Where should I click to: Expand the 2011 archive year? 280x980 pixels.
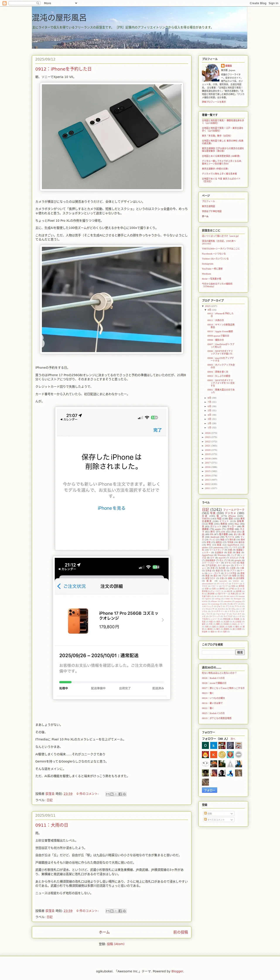click(x=203, y=488)
